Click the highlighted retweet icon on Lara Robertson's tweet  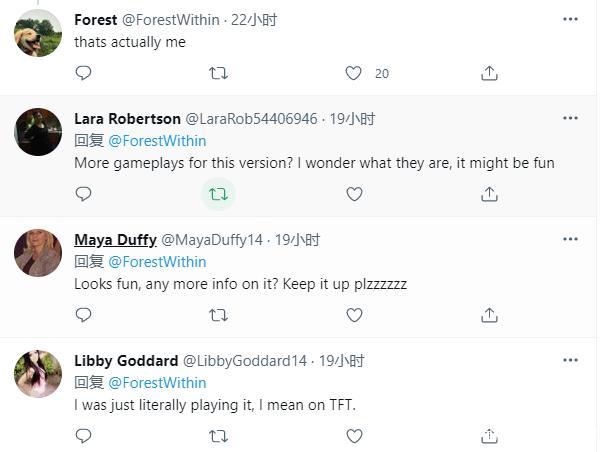(218, 194)
